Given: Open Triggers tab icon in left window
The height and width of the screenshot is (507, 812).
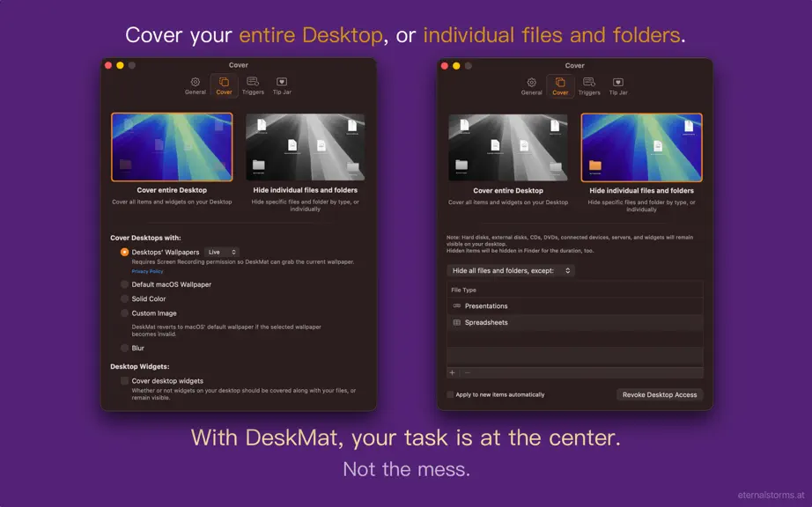Looking at the screenshot, I should click(x=253, y=82).
